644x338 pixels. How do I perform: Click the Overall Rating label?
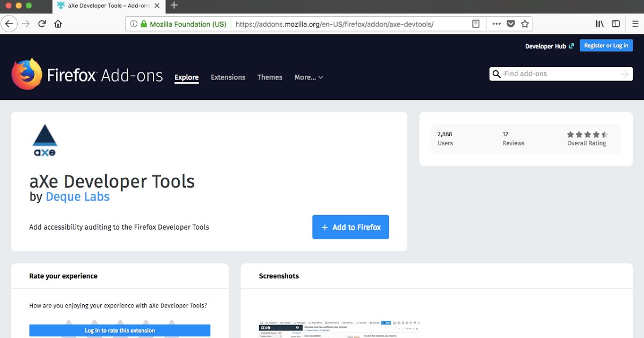point(587,143)
